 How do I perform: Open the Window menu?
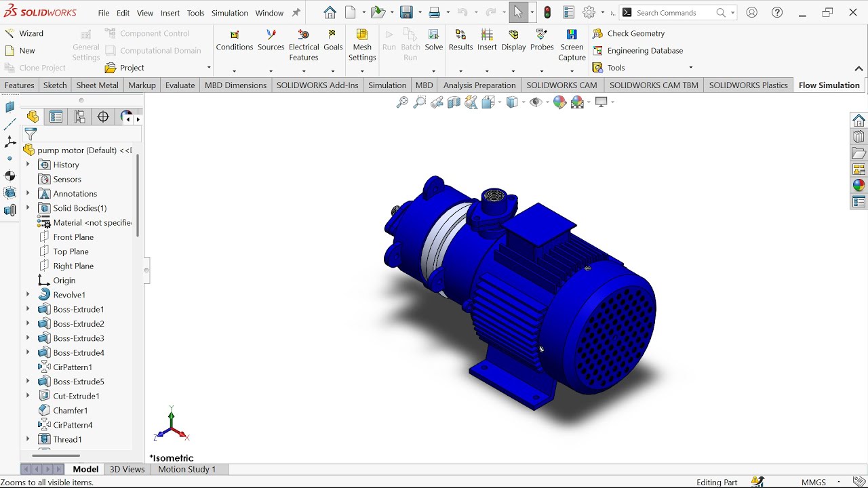click(269, 13)
